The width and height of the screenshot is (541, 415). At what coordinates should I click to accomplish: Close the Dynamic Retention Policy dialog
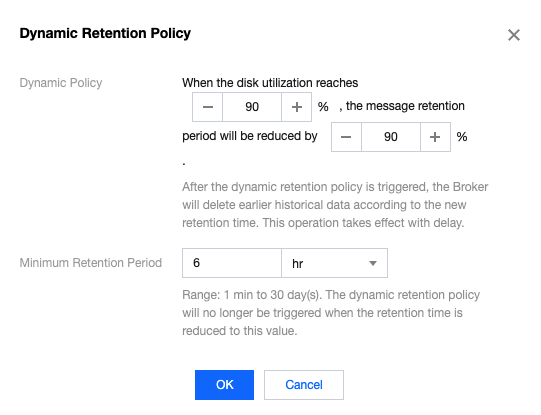click(514, 35)
